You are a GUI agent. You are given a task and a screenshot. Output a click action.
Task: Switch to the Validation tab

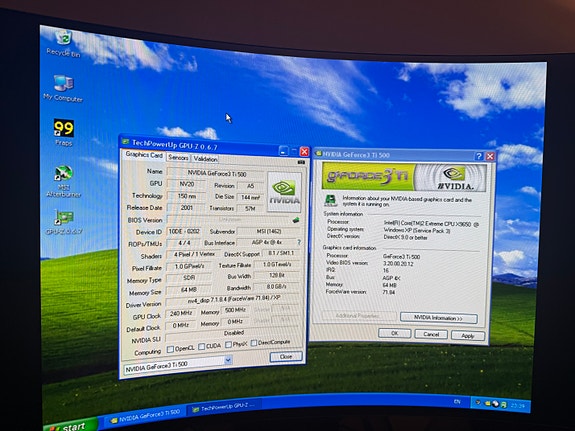(x=205, y=159)
